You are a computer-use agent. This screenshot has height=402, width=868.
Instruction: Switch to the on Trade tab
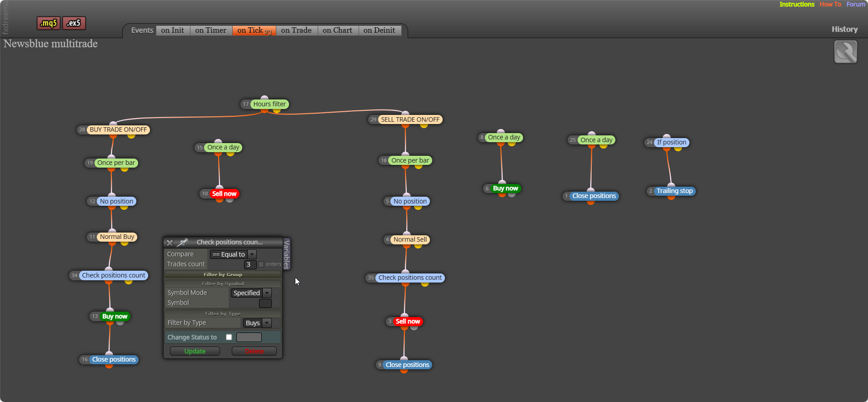tap(296, 30)
